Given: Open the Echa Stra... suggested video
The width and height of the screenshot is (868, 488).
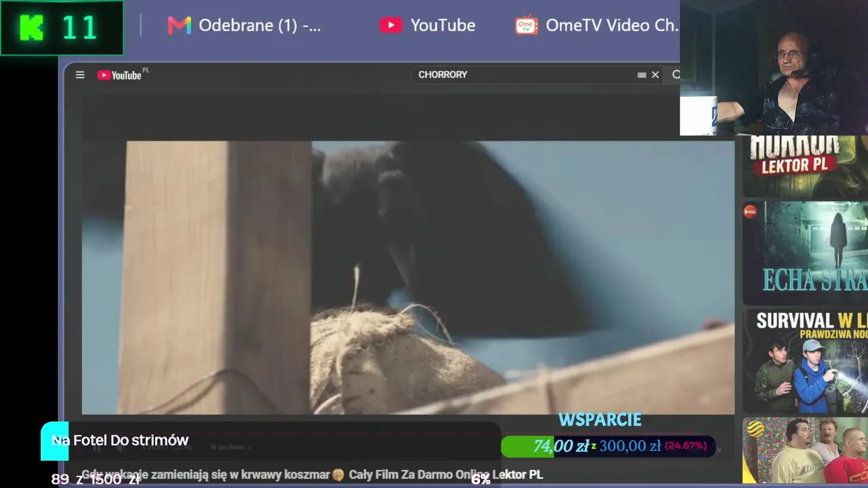Looking at the screenshot, I should tap(805, 253).
